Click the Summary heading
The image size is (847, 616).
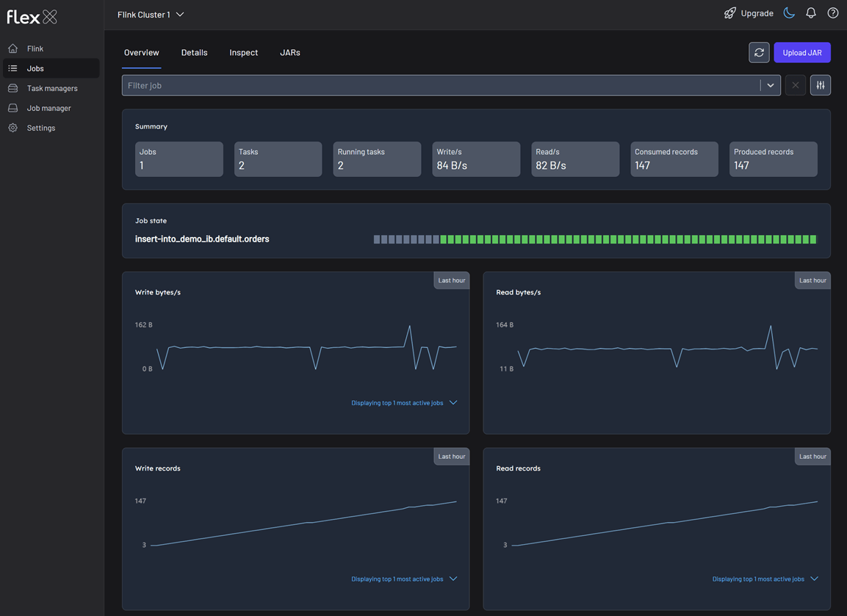coord(151,126)
